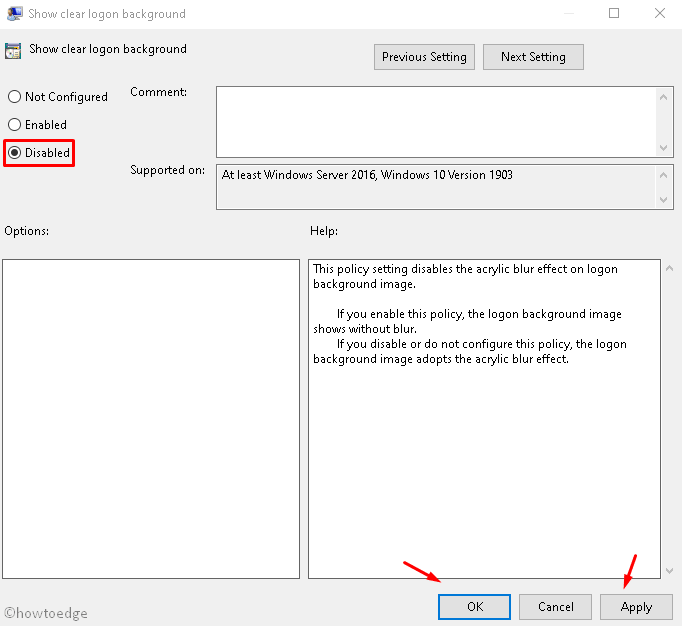Go to Previous Setting
This screenshot has height=626, width=682.
click(424, 57)
